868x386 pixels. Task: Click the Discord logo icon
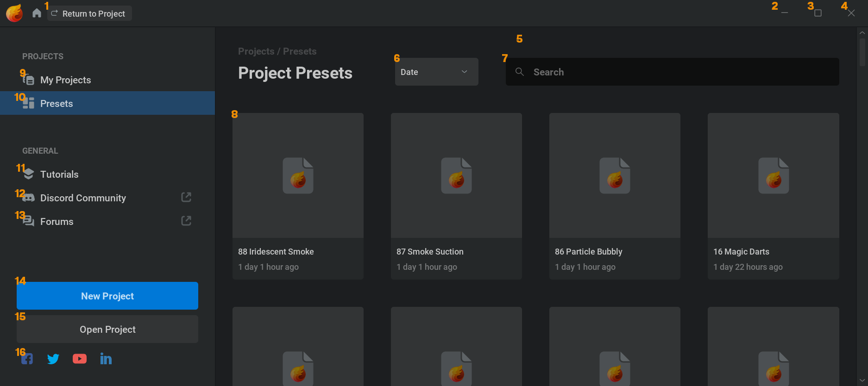29,198
